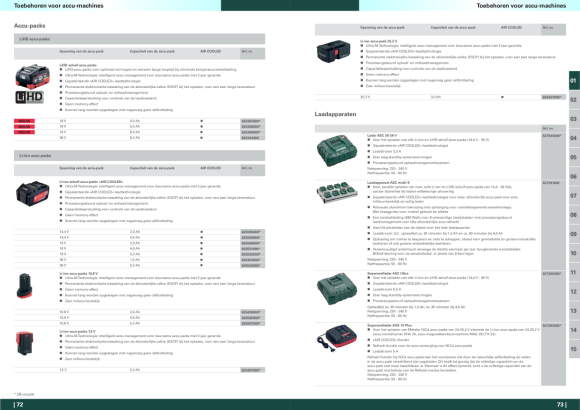Click article number of ASC multi 8
Viewport: 580px width, 410px height.
tap(551, 183)
